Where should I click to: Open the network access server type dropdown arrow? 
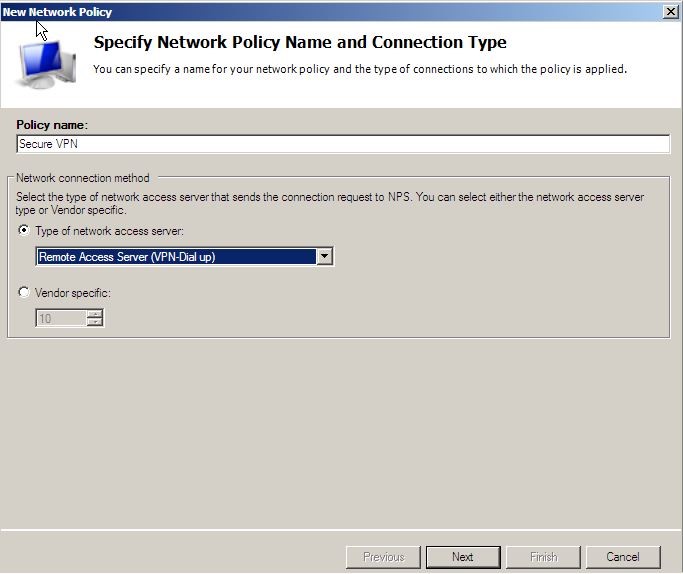click(325, 257)
